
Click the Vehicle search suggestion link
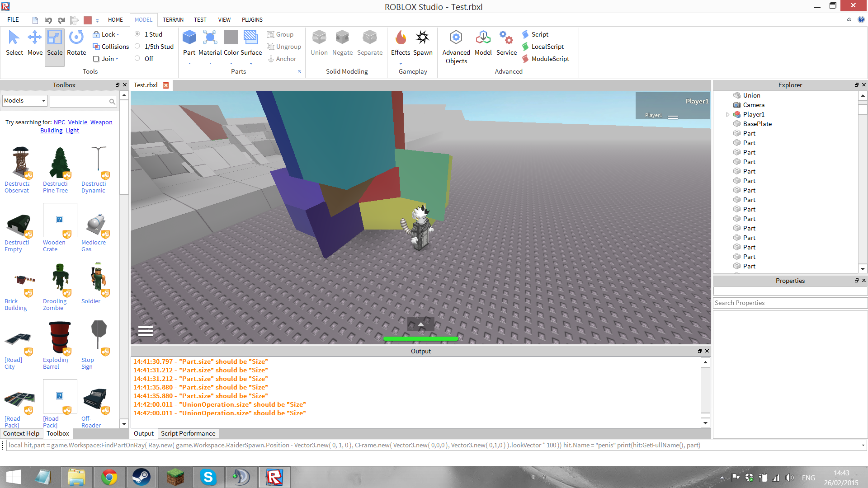78,122
